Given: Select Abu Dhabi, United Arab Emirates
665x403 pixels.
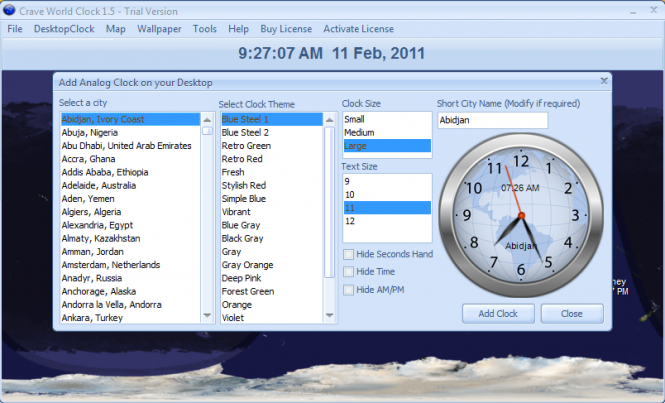Looking at the screenshot, I should pos(130,146).
